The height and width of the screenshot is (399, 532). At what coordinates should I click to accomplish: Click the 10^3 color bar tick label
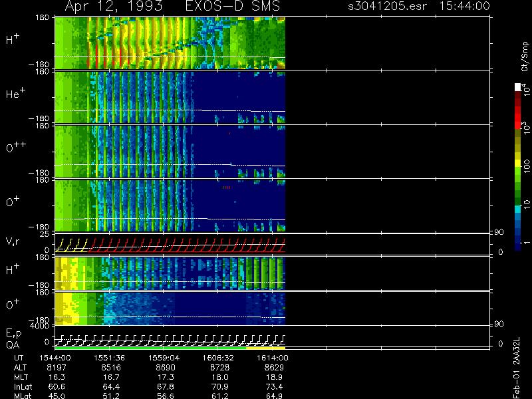tap(526, 128)
